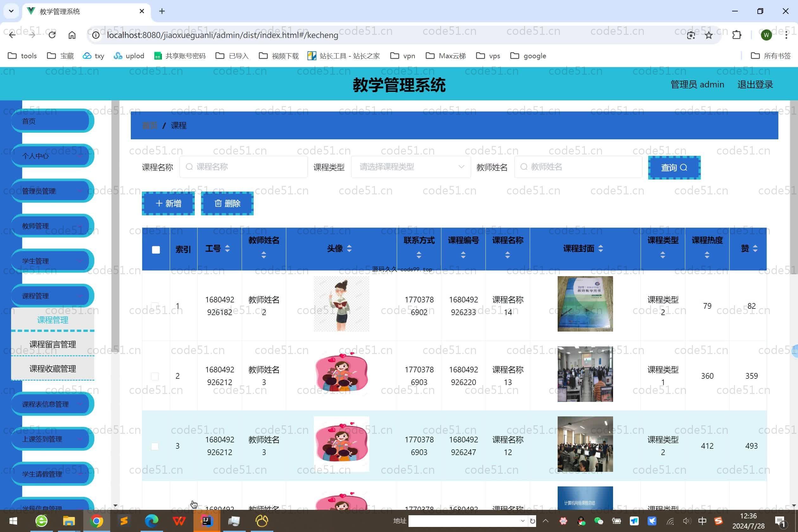This screenshot has width=798, height=532.
Task: Click the 查询 search button
Action: coord(674,167)
